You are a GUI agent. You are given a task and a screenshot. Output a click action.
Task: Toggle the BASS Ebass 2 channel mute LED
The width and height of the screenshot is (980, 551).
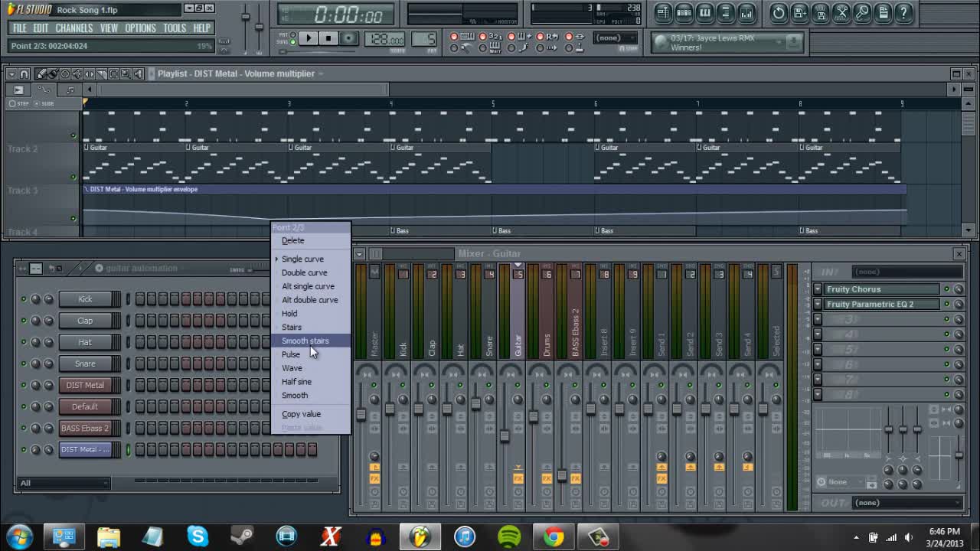point(24,428)
